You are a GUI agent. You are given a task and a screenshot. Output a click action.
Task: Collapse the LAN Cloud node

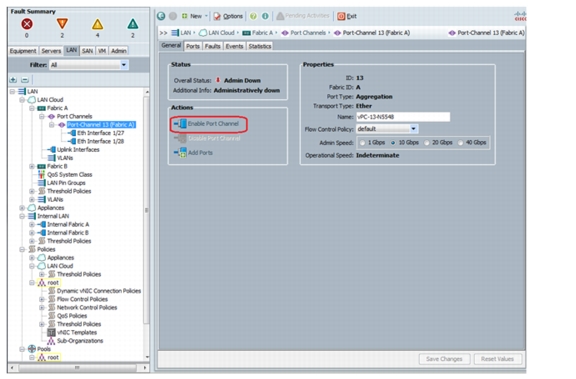(x=22, y=100)
